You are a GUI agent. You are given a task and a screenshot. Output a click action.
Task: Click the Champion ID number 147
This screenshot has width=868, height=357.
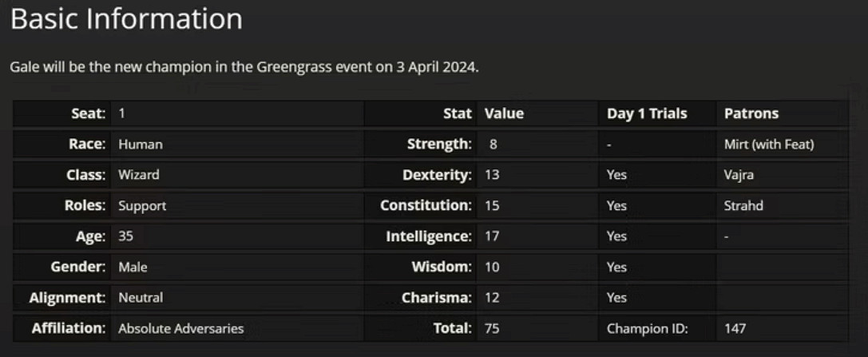(x=735, y=328)
